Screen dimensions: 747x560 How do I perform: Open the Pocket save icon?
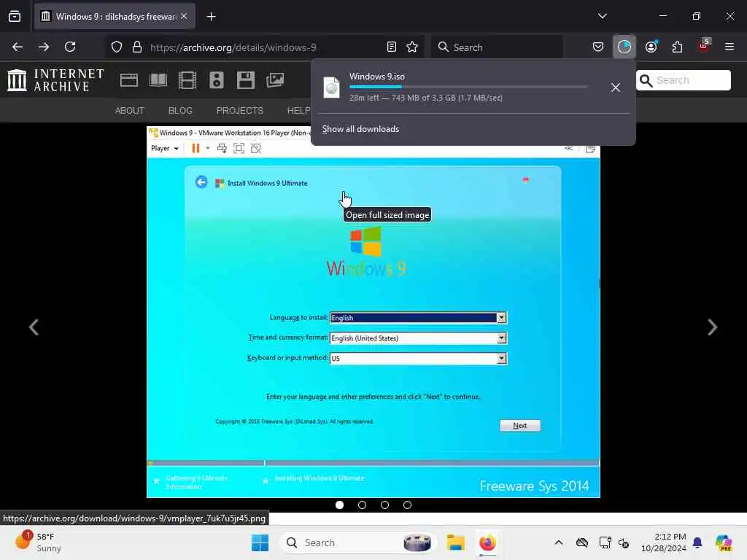click(x=598, y=47)
